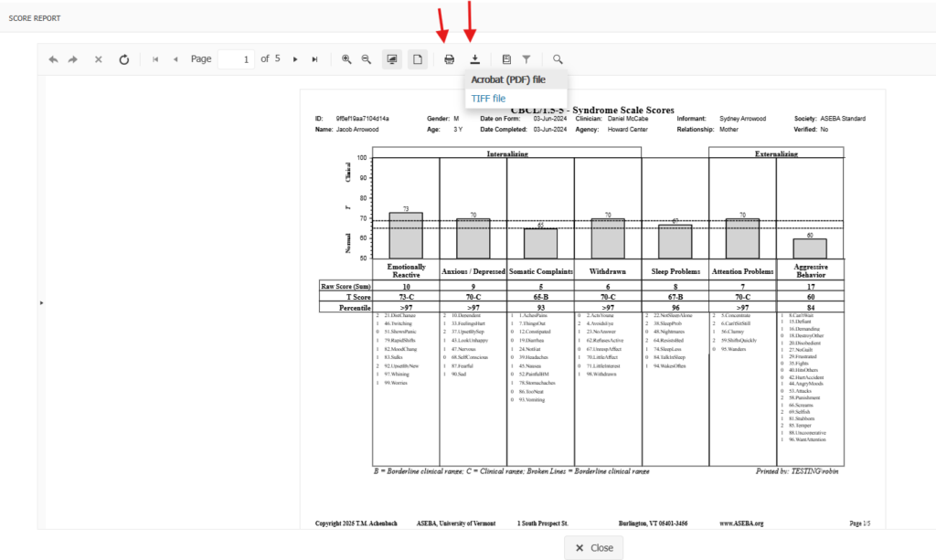Toggle the document map panel icon
The width and height of the screenshot is (936, 560).
point(506,59)
